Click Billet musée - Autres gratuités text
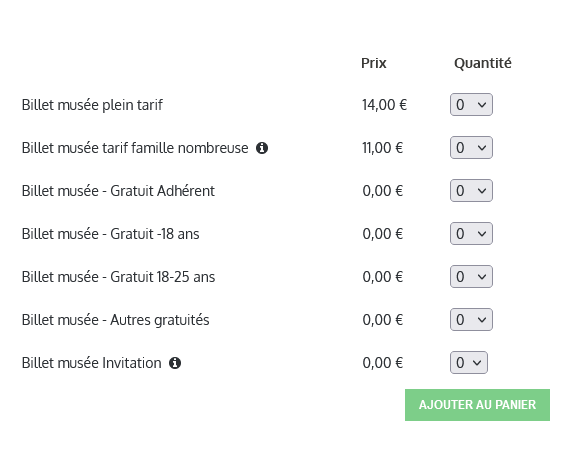Screen dimensions: 564x455 point(115,320)
